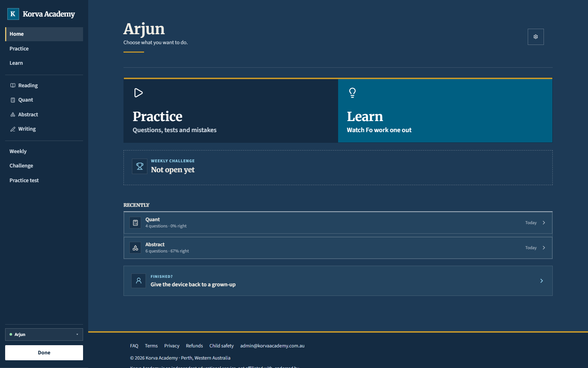Open Challenge in sidebar
Viewport: 588px width, 368px height.
pyautogui.click(x=44, y=166)
